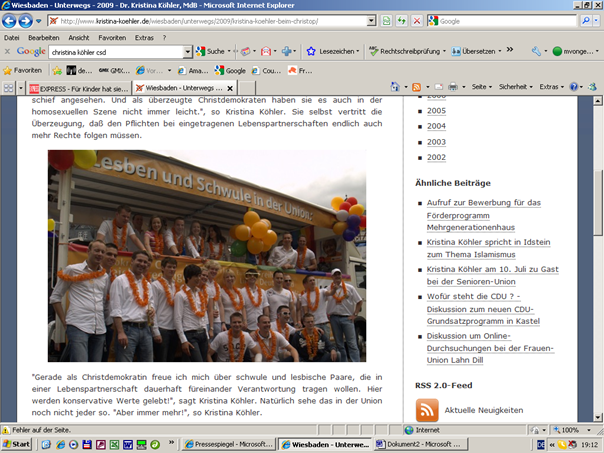
Task: Open the mvonge... account dropdown
Action: pos(575,51)
